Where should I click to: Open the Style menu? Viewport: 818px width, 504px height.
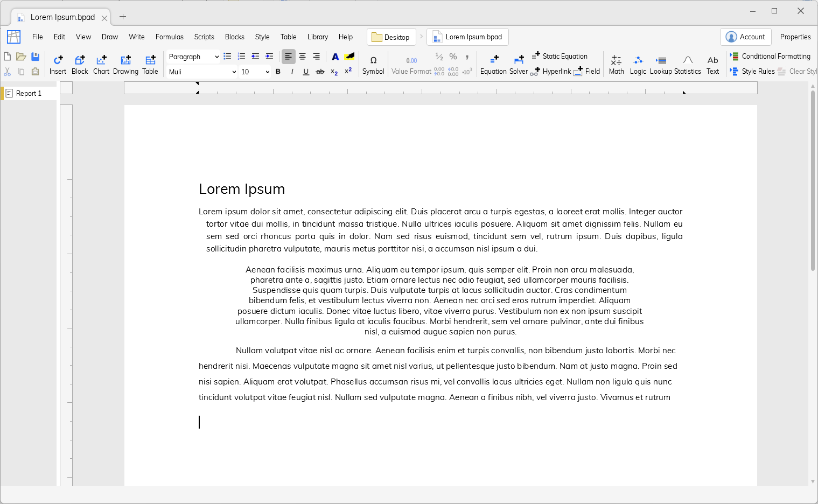262,37
